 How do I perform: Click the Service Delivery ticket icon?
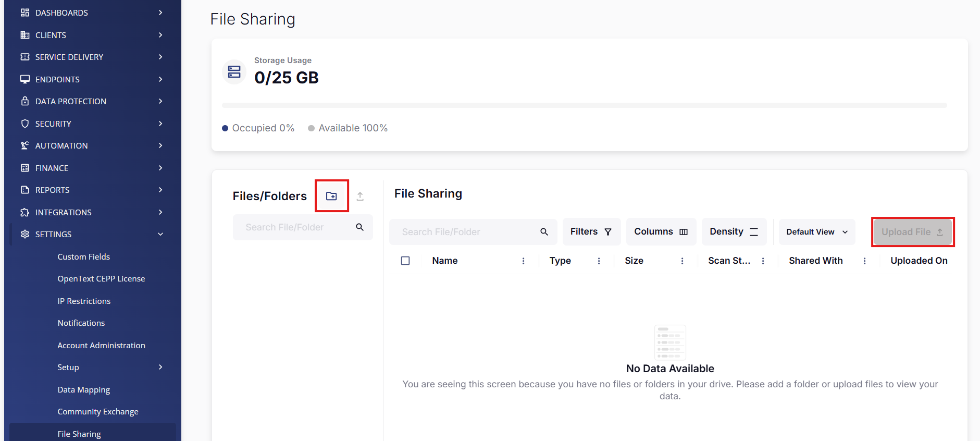(x=25, y=57)
